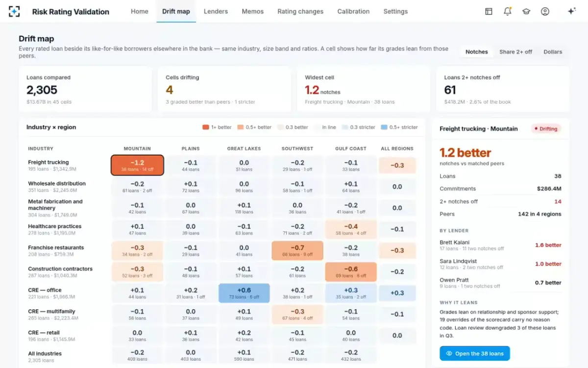Screen dimensions: 588x368
Task: Click the Loans compared 2,305 card
Action: pos(85,90)
